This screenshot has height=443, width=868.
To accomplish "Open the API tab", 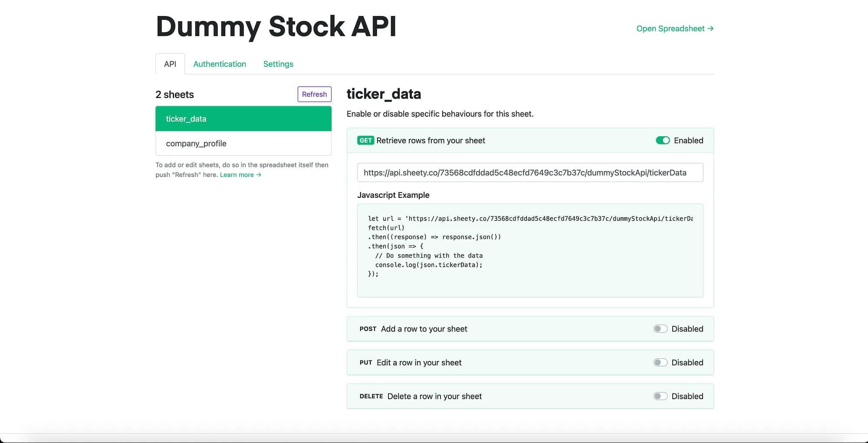I will tap(170, 64).
